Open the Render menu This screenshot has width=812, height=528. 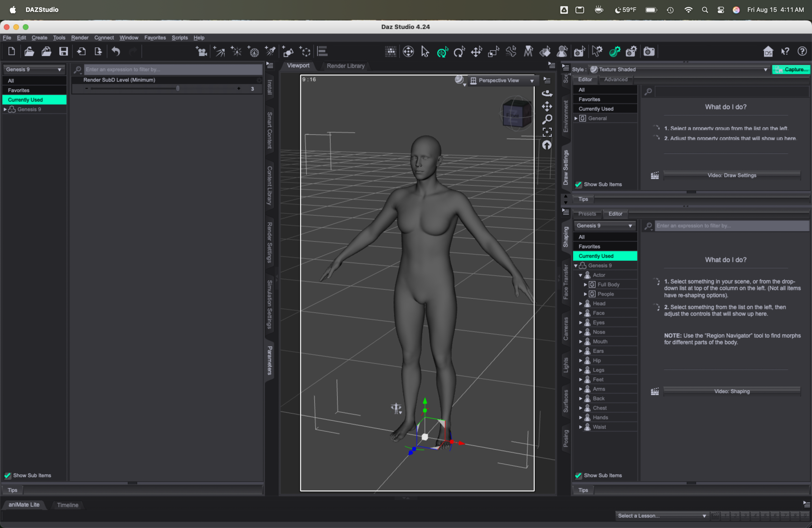80,38
